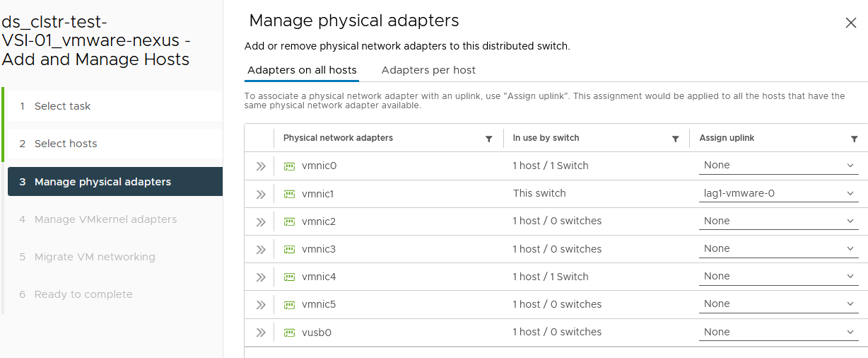
Task: Switch to the Adapters per host tab
Action: (x=428, y=70)
